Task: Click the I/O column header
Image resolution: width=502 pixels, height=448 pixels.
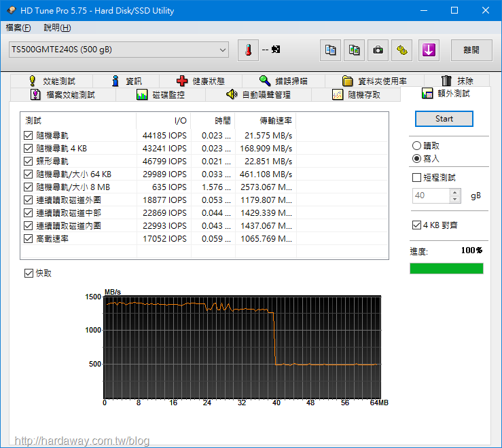Action: click(x=164, y=121)
